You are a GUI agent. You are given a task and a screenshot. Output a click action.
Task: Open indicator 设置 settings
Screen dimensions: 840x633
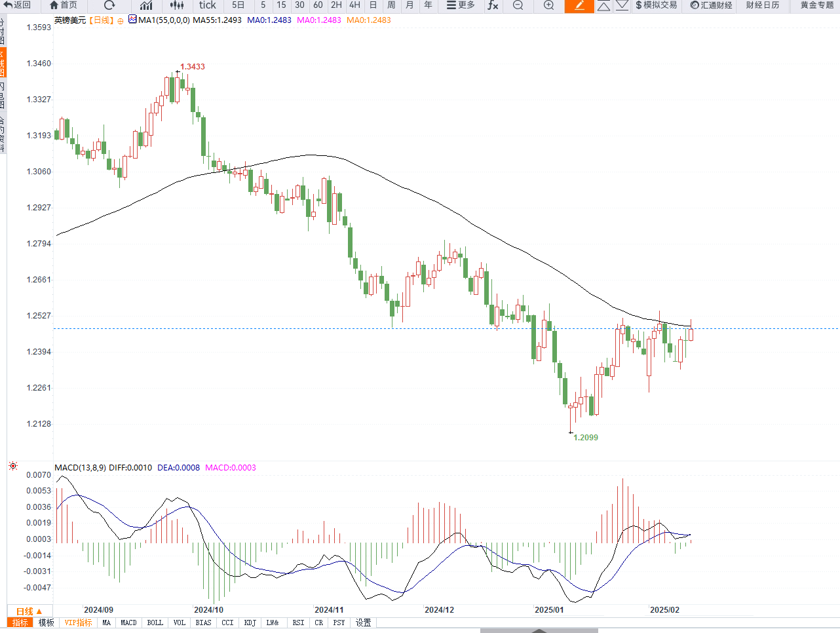click(363, 623)
